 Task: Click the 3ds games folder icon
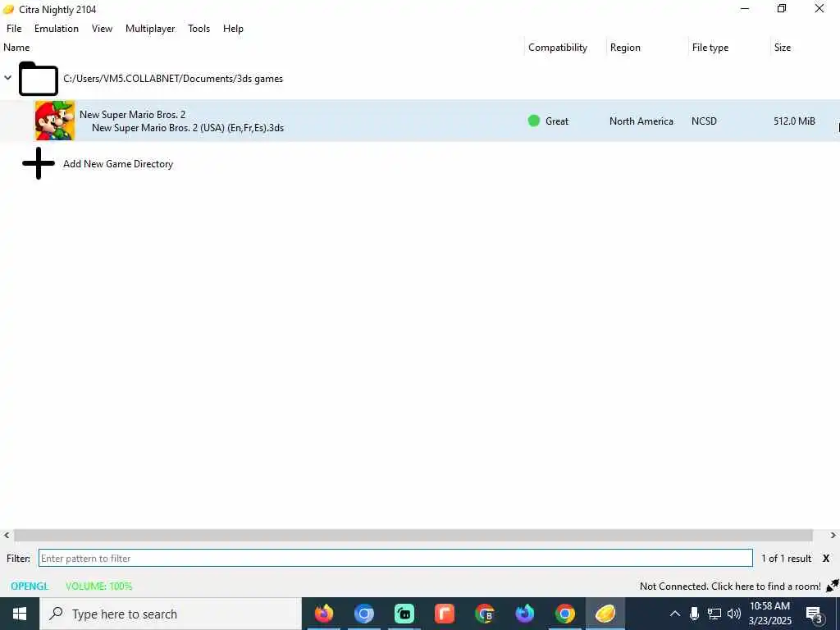38,79
